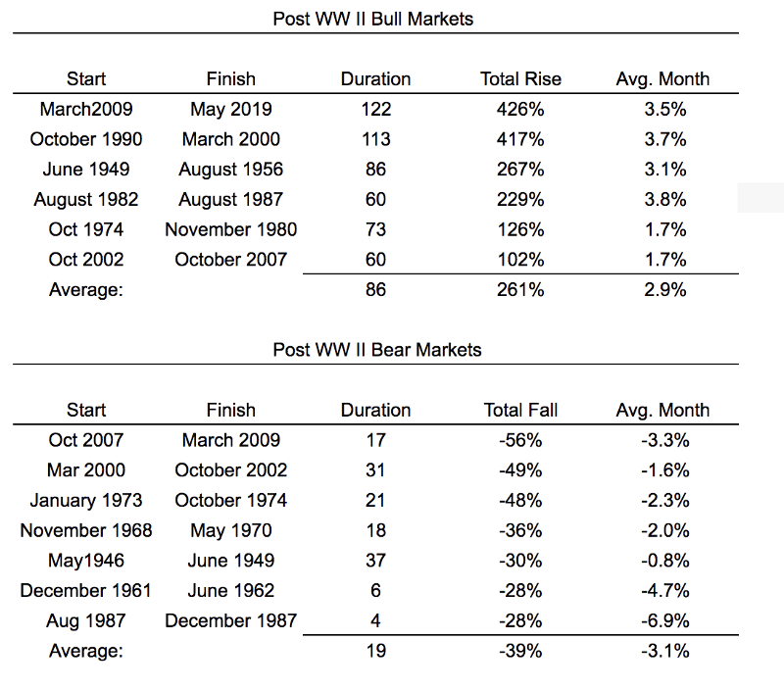Select the "Total Fall" column header
784x690 pixels.
[x=520, y=410]
